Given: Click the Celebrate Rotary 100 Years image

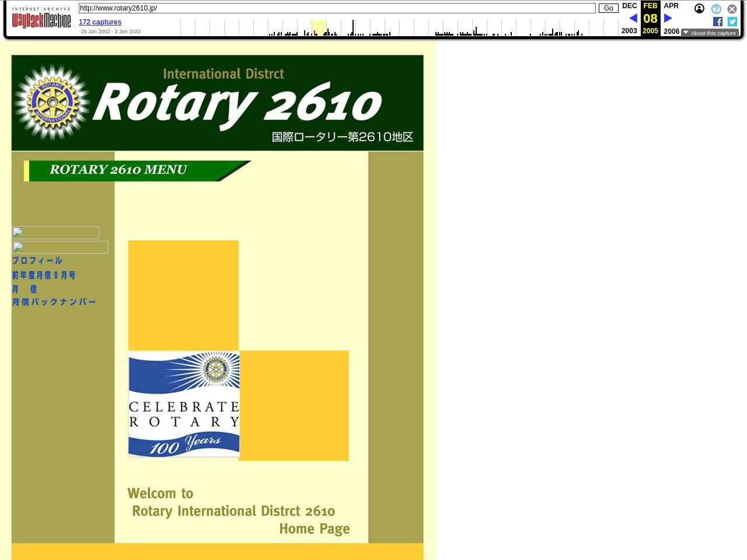Looking at the screenshot, I should point(184,404).
